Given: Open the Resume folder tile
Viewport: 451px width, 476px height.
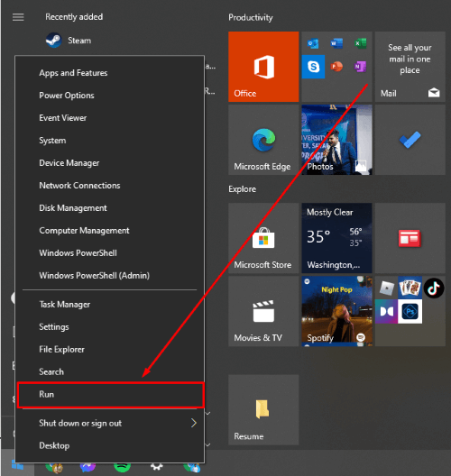Looking at the screenshot, I should pyautogui.click(x=263, y=410).
